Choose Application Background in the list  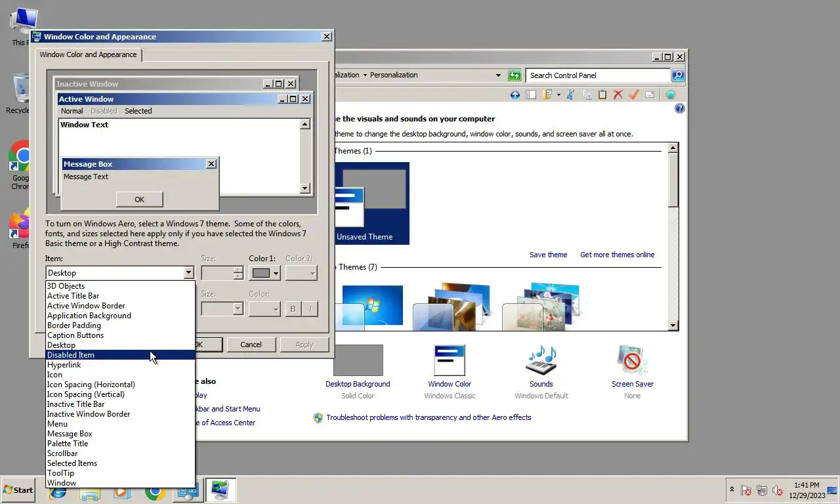click(x=120, y=316)
